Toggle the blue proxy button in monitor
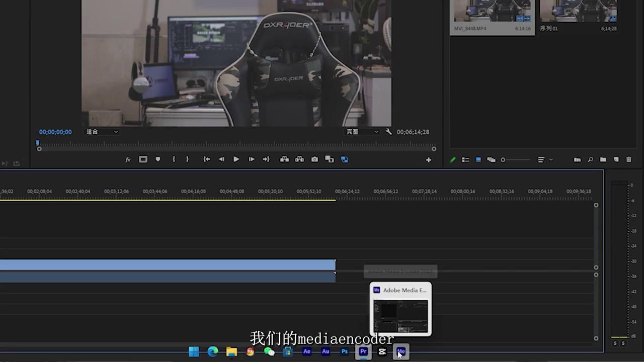The image size is (644, 362). click(345, 159)
